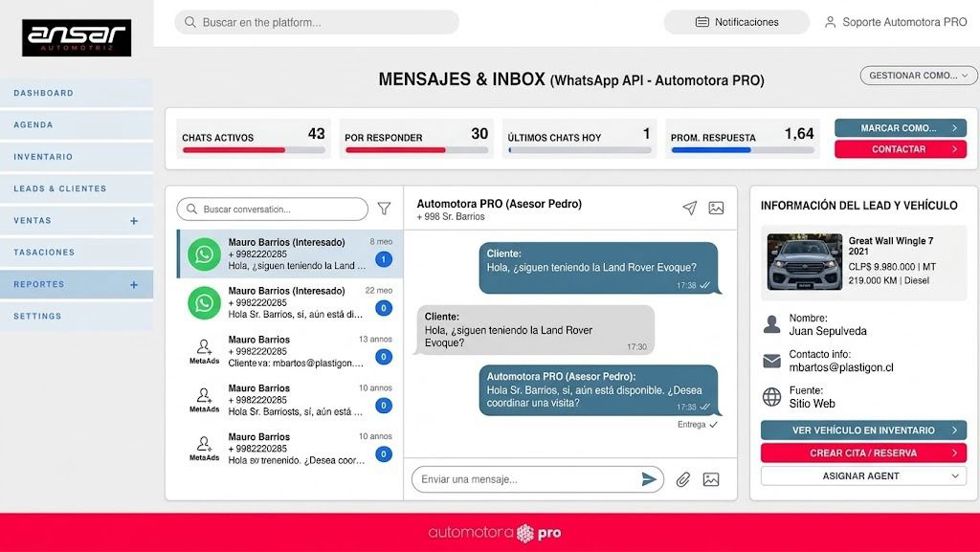Click the user profile icon beside Soporte Automotora PRO
This screenshot has width=980, height=552.
tap(830, 22)
